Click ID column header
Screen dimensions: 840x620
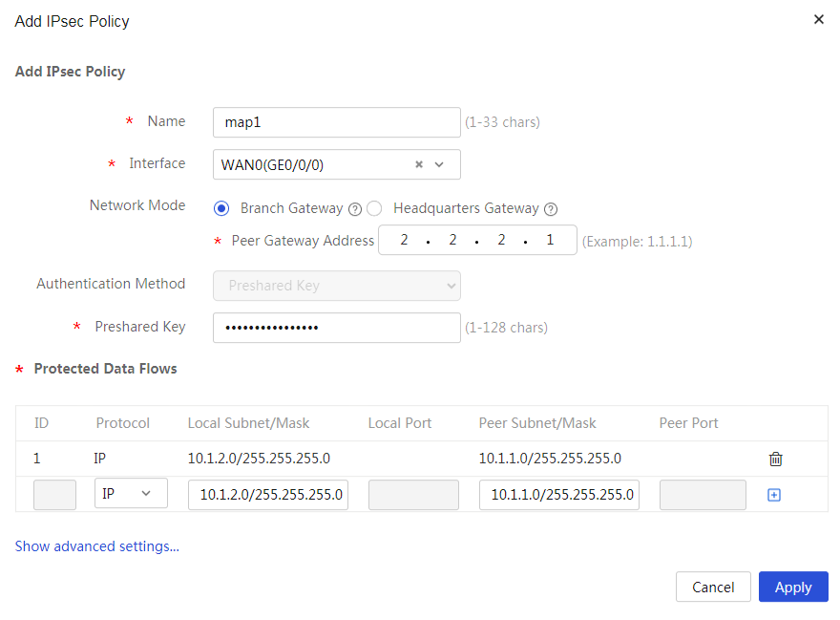coord(41,423)
